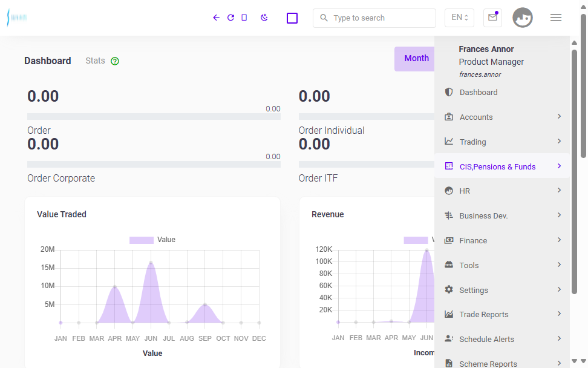
Task: Click the Accounts badge icon
Action: point(448,117)
